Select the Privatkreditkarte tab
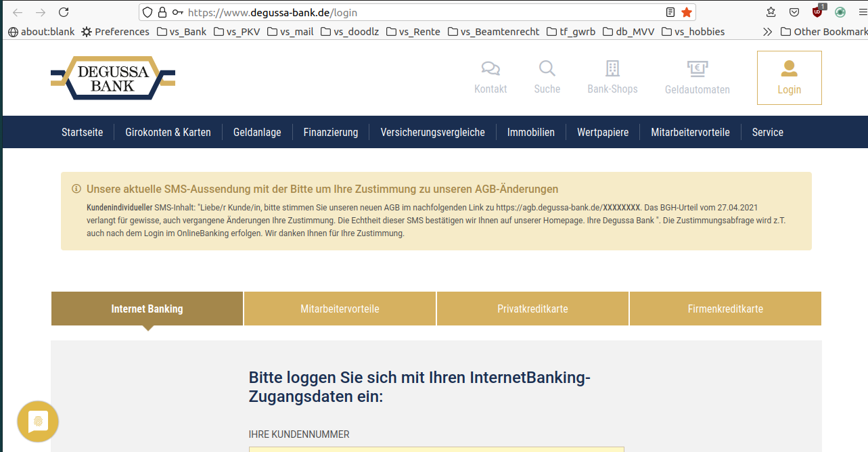The image size is (868, 452). pyautogui.click(x=532, y=309)
